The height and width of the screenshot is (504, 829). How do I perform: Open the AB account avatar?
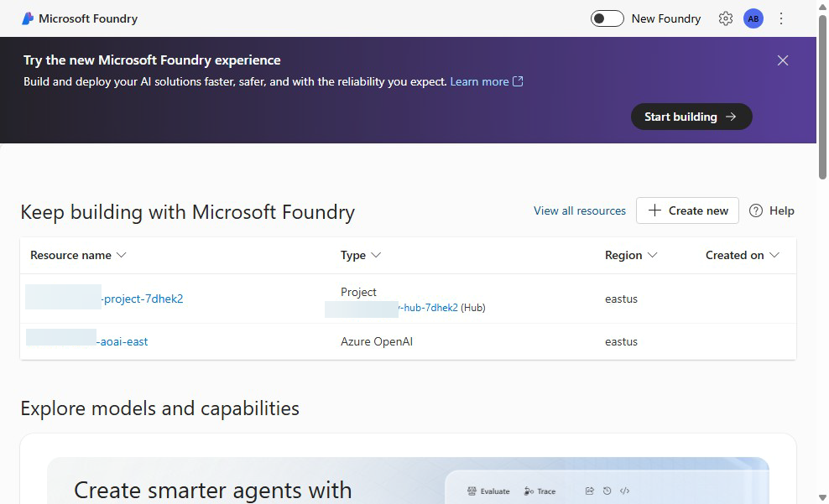point(753,18)
